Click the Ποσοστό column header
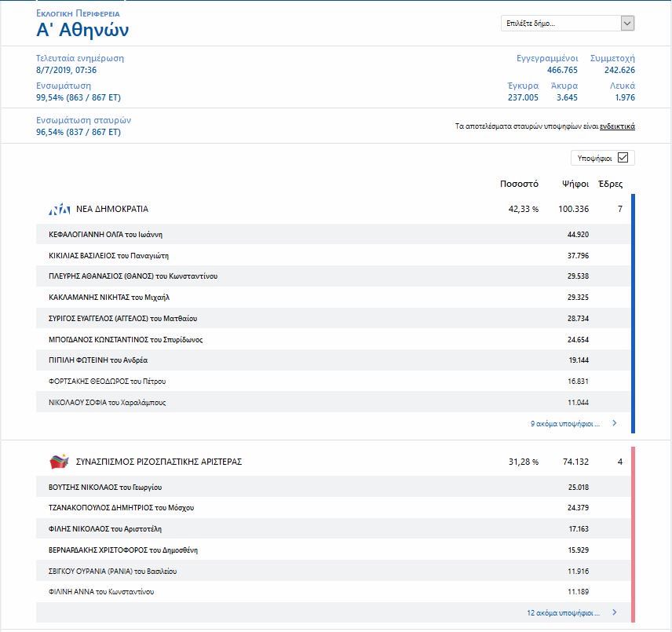Image resolution: width=672 pixels, height=632 pixels. 519,184
